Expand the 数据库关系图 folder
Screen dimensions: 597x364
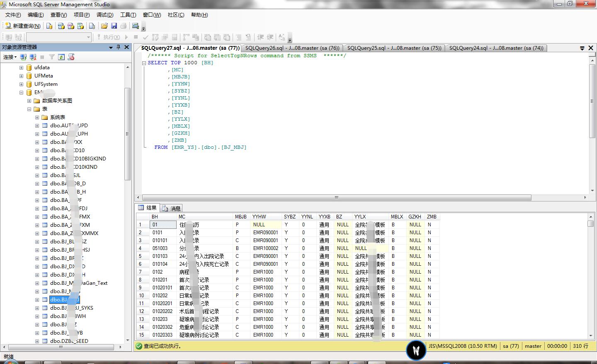coord(29,100)
